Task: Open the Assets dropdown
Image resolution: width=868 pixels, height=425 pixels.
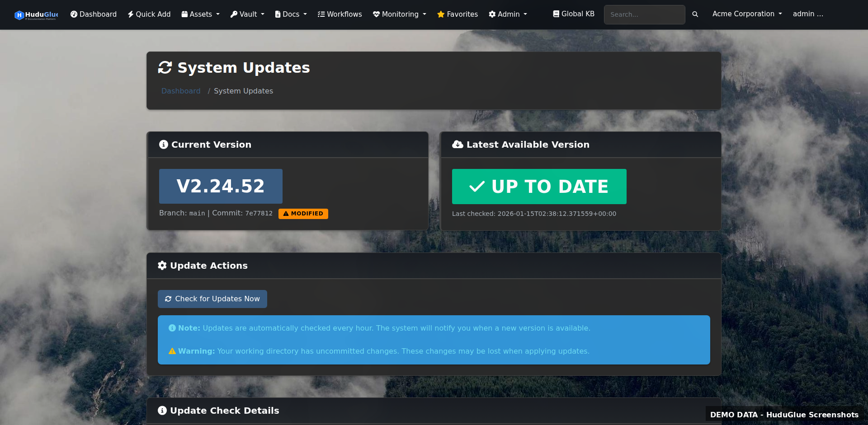Action: pos(200,14)
